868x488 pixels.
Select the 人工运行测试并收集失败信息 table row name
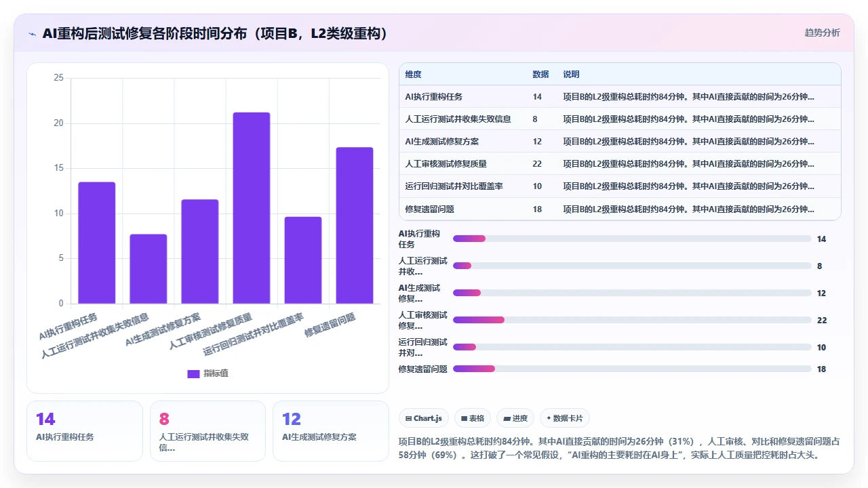(x=458, y=119)
